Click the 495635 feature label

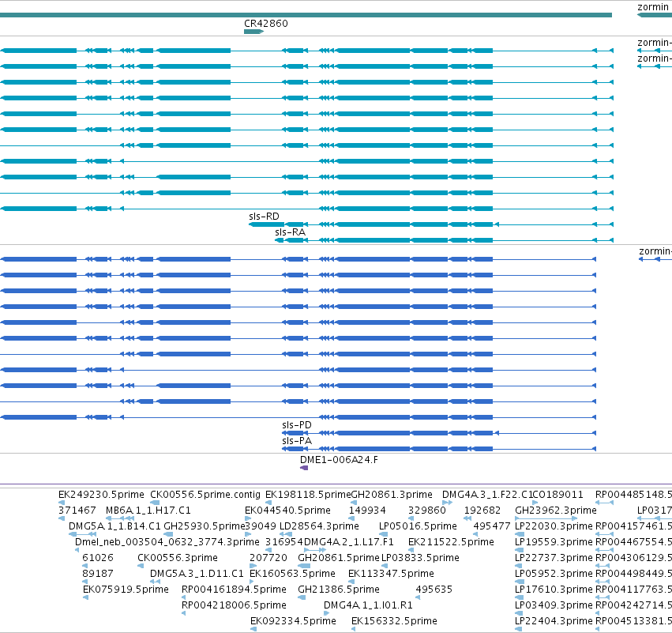434,590
